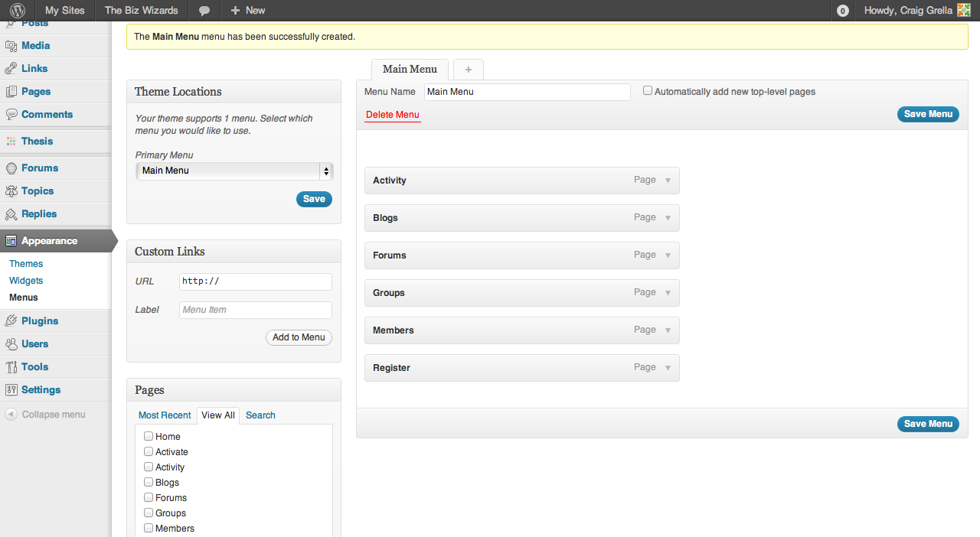Click the WordPress logo icon
Screen dimensions: 980x537
[x=18, y=11]
